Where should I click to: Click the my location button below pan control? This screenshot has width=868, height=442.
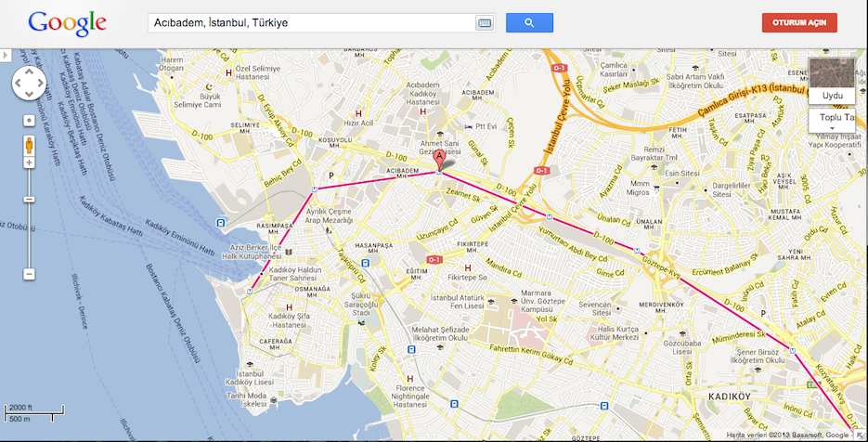29,120
